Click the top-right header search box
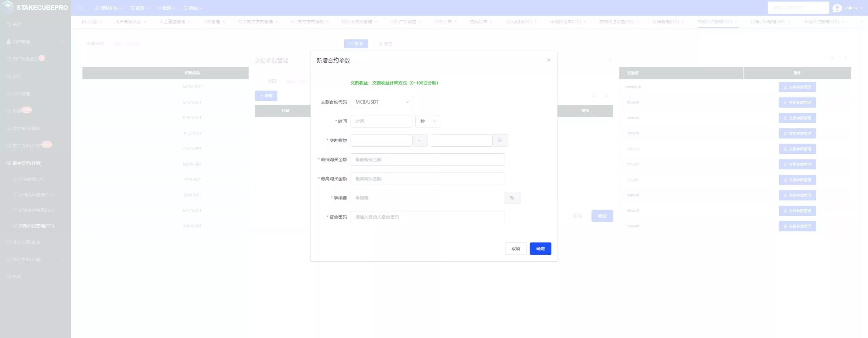Image resolution: width=868 pixels, height=338 pixels. pos(798,7)
